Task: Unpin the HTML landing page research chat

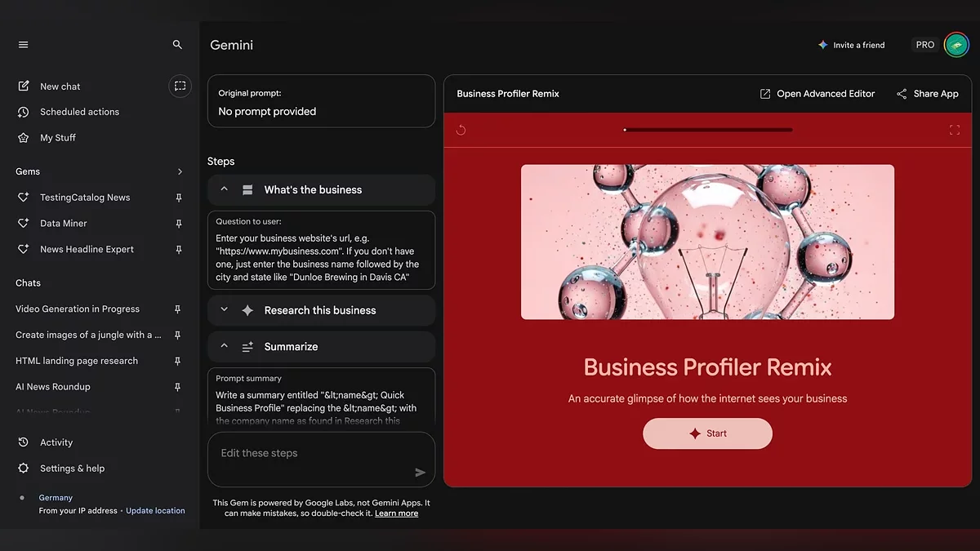Action: (177, 361)
